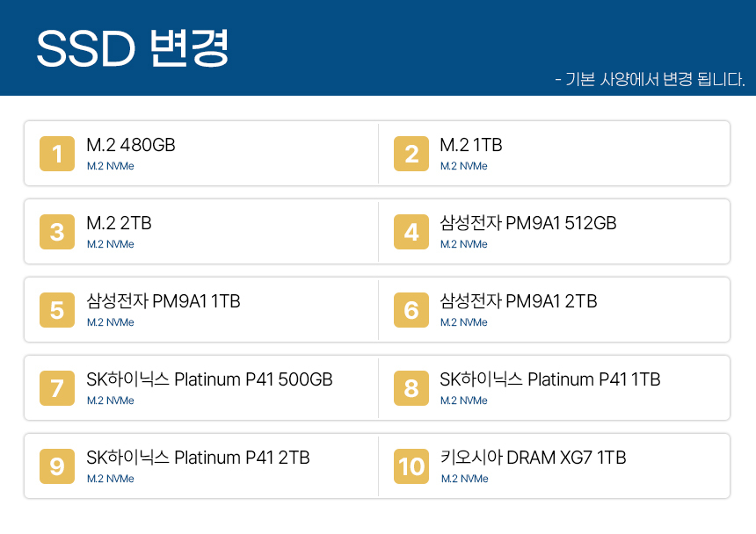Choose SK하이닉스 Platinum P41 1TB title
This screenshot has height=534, width=756.
click(550, 379)
